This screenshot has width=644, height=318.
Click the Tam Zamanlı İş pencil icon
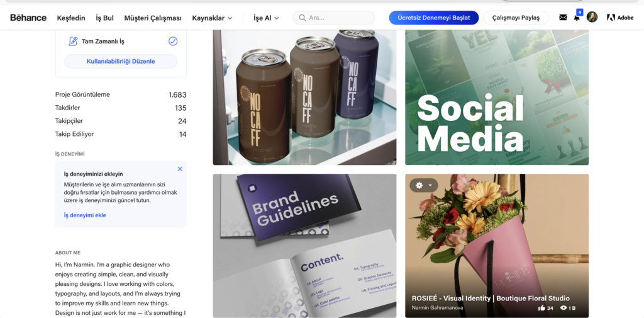click(x=73, y=41)
